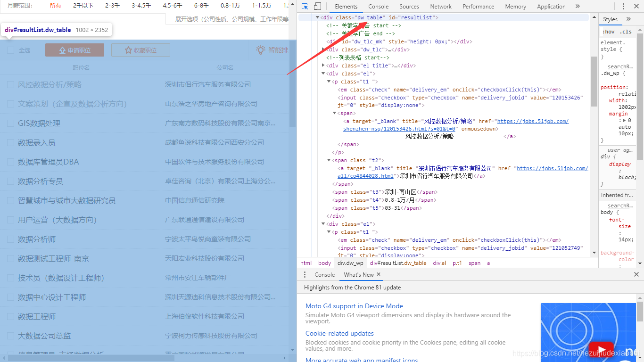
Task: Open Moto G4 support in Device Mode link
Action: point(354,306)
